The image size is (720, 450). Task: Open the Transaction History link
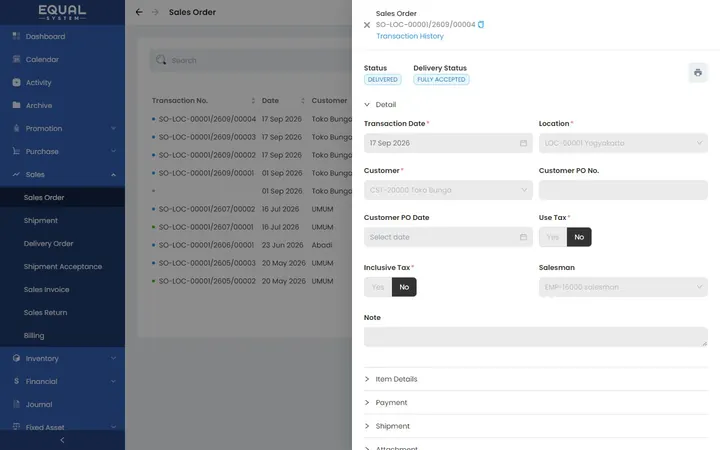click(x=410, y=36)
